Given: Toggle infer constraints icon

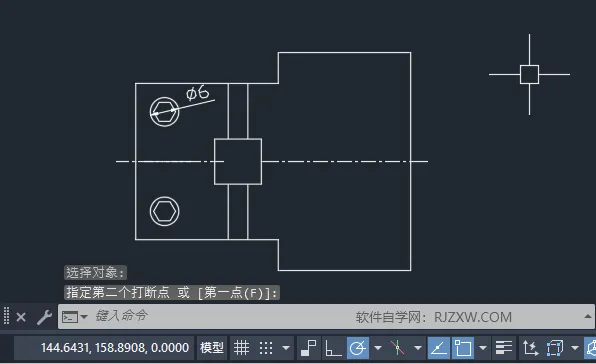Looking at the screenshot, I should tap(308, 348).
